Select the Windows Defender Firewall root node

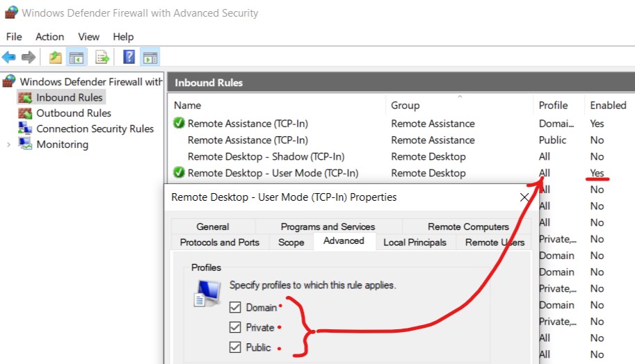coord(91,82)
